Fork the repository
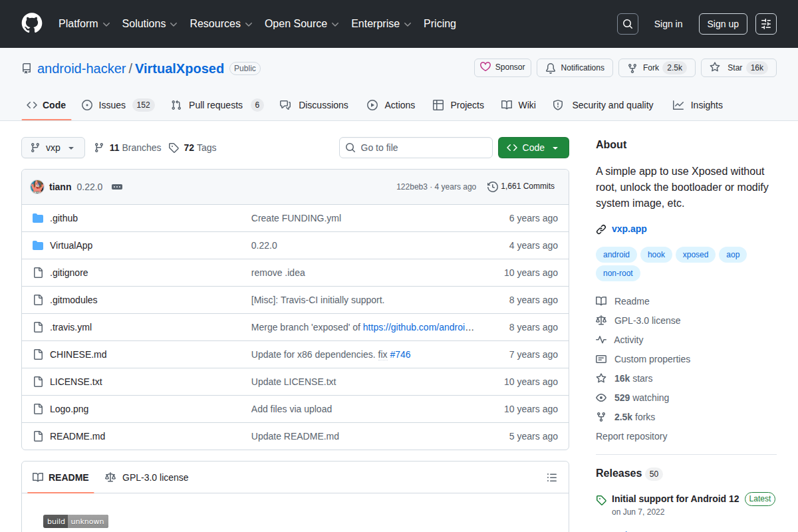This screenshot has height=532, width=798. coord(657,68)
